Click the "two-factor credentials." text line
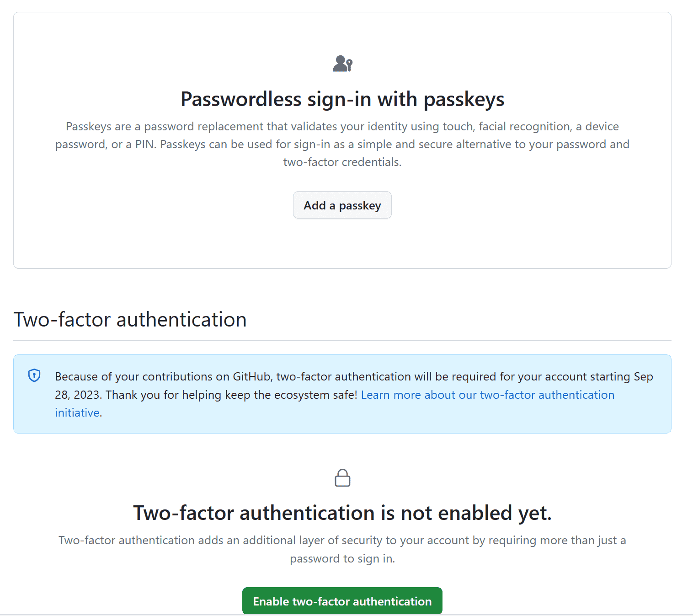The width and height of the screenshot is (693, 616). (342, 162)
